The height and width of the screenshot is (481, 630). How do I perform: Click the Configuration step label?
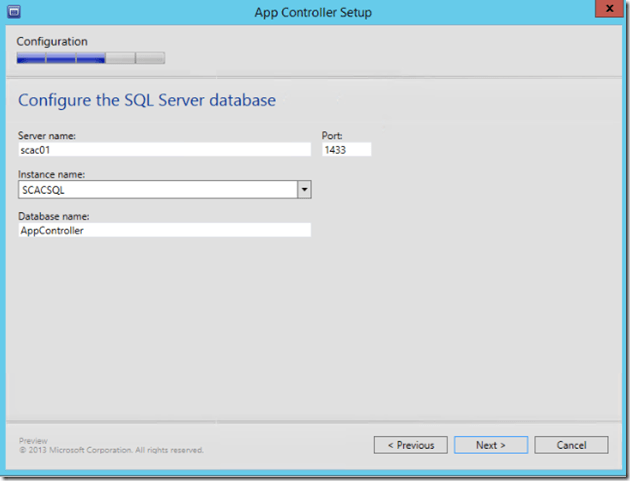52,42
